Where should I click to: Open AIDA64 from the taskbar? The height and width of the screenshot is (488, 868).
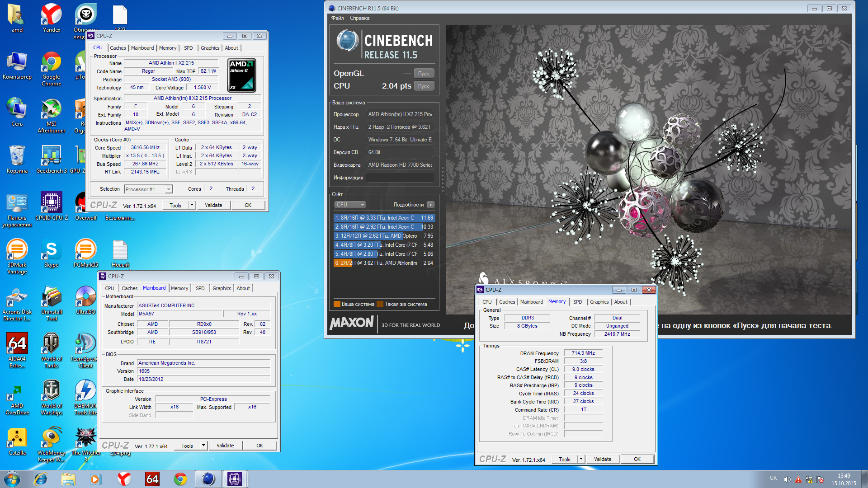[152, 479]
